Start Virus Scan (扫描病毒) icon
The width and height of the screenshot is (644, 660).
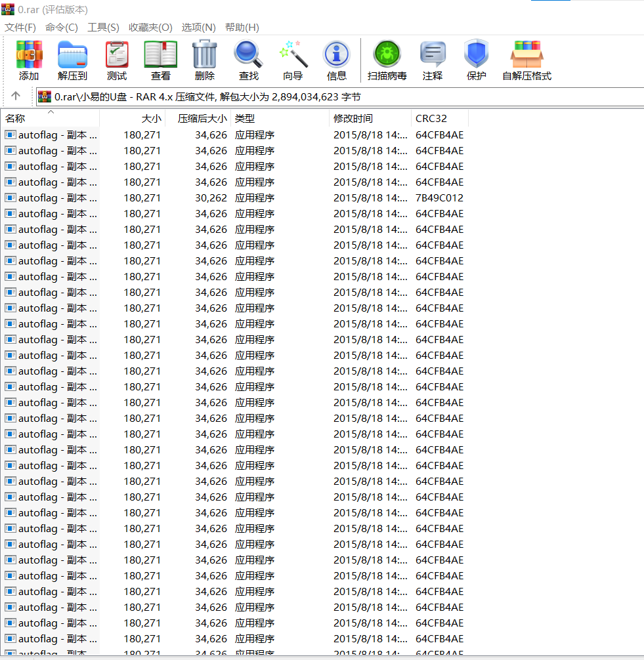click(387, 60)
